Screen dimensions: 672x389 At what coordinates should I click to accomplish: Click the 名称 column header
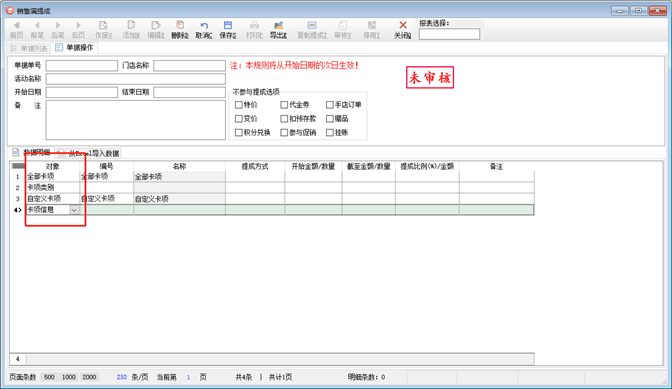180,166
